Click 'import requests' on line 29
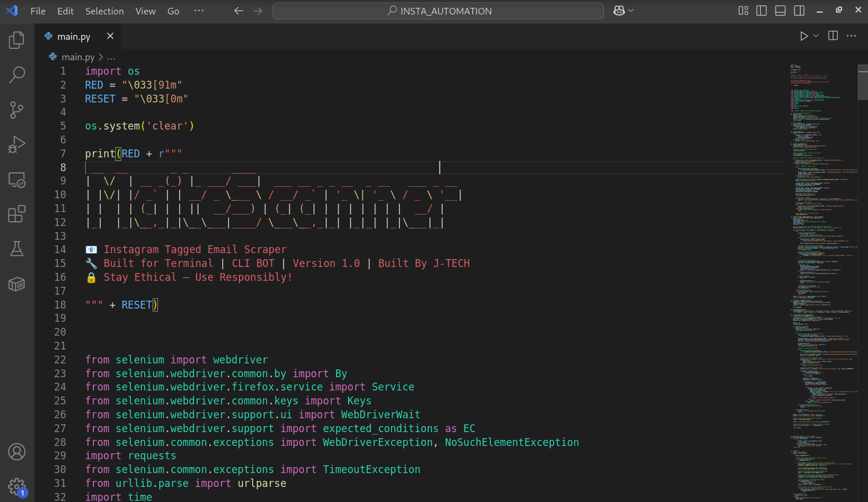 [131, 456]
